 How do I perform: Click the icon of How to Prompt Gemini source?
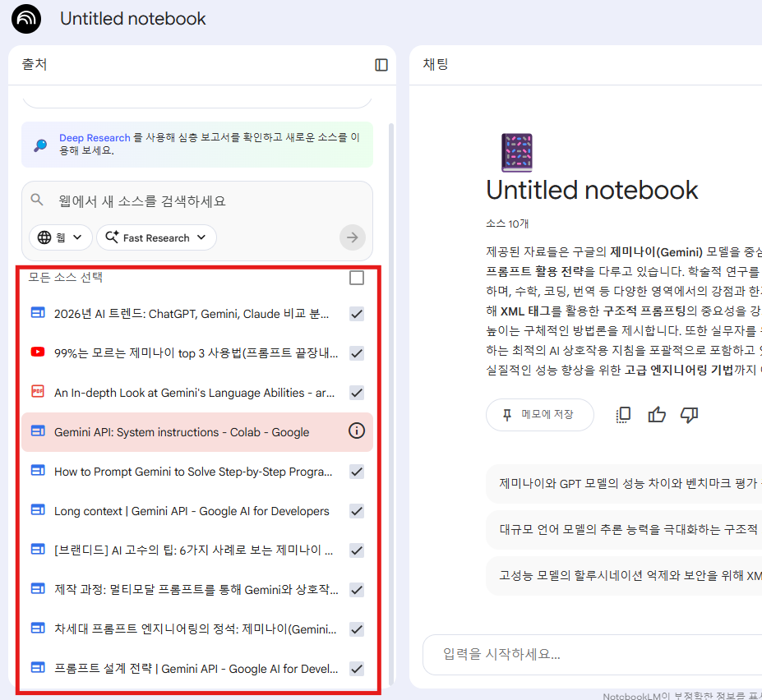click(x=38, y=470)
